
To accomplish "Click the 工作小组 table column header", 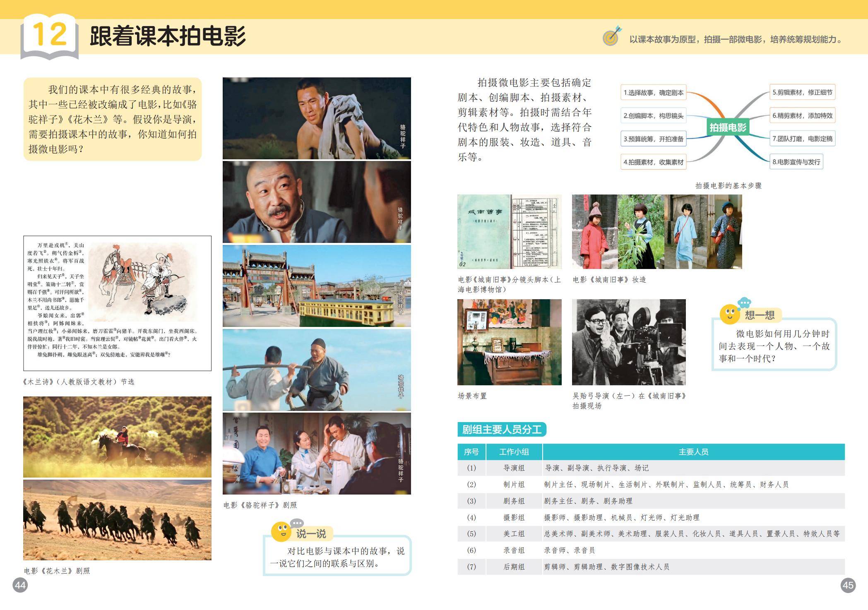I will pyautogui.click(x=514, y=452).
